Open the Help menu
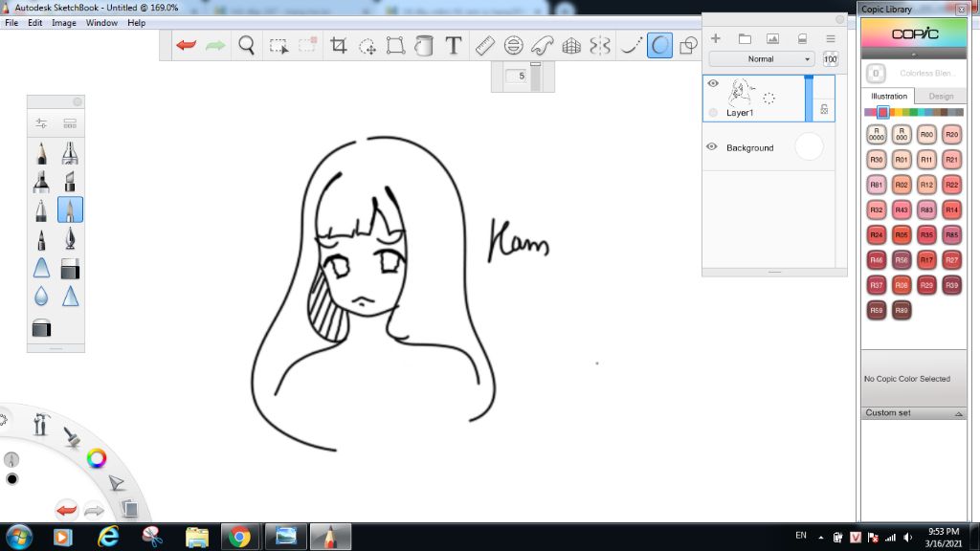 [x=136, y=23]
